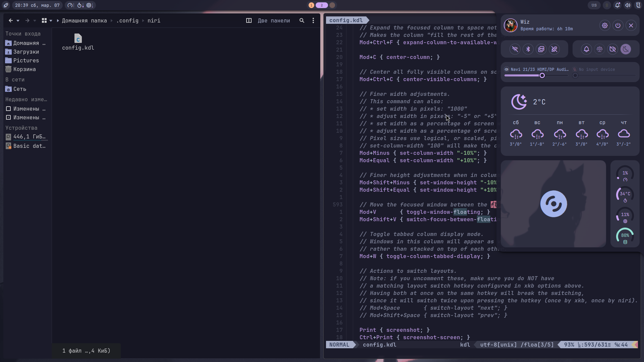
Task: Switch to config.kdl editor tab
Action: pos(346,20)
